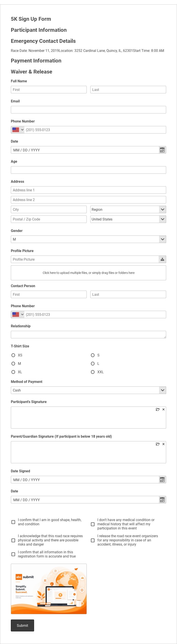The width and height of the screenshot is (177, 644).
Task: Click the last Date MM / DD / YYYY input
Action: pos(85,499)
